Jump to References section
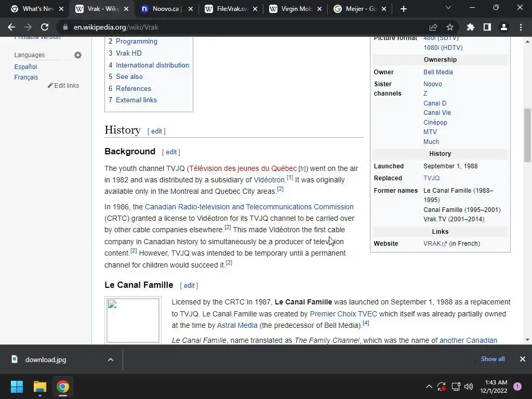 pos(134,88)
